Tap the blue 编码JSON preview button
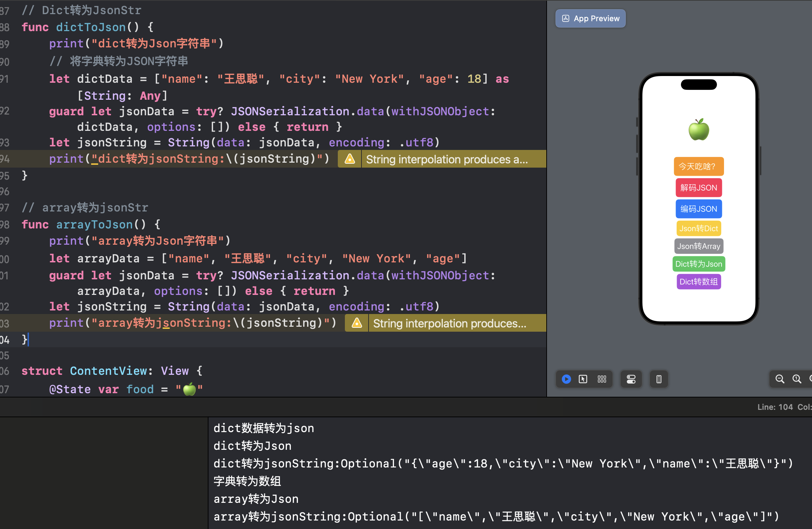The image size is (812, 529). [x=699, y=209]
